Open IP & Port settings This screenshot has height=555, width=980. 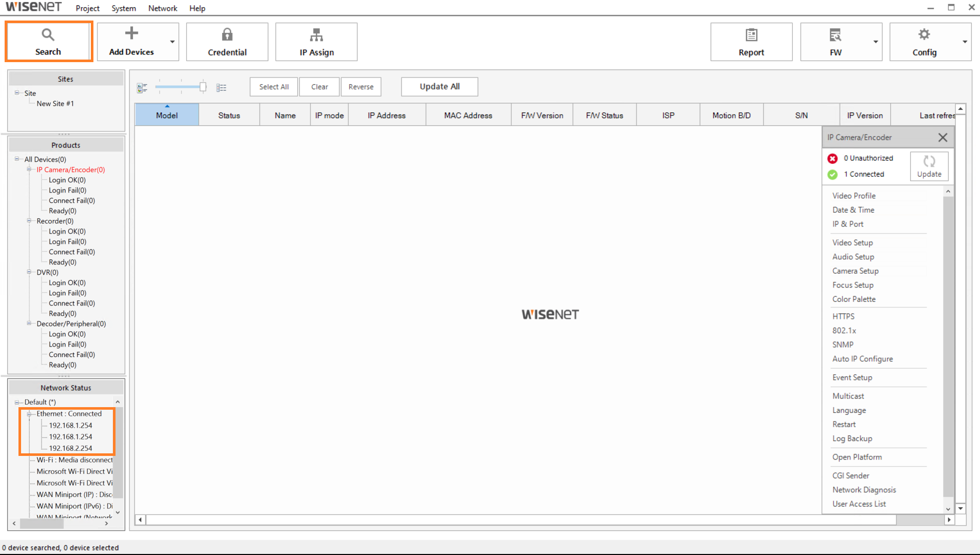coord(848,224)
